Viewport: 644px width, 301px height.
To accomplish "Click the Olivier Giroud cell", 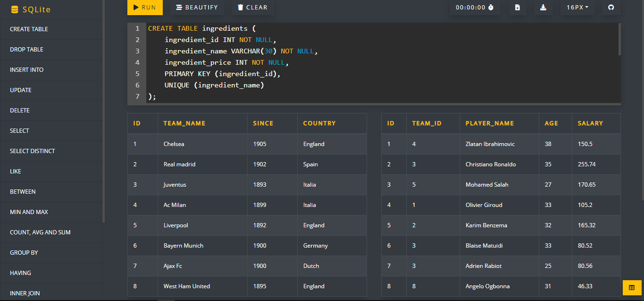I will coord(499,205).
